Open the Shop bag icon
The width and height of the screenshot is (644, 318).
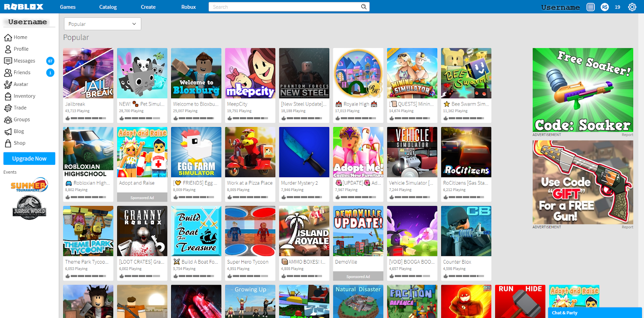tap(8, 143)
